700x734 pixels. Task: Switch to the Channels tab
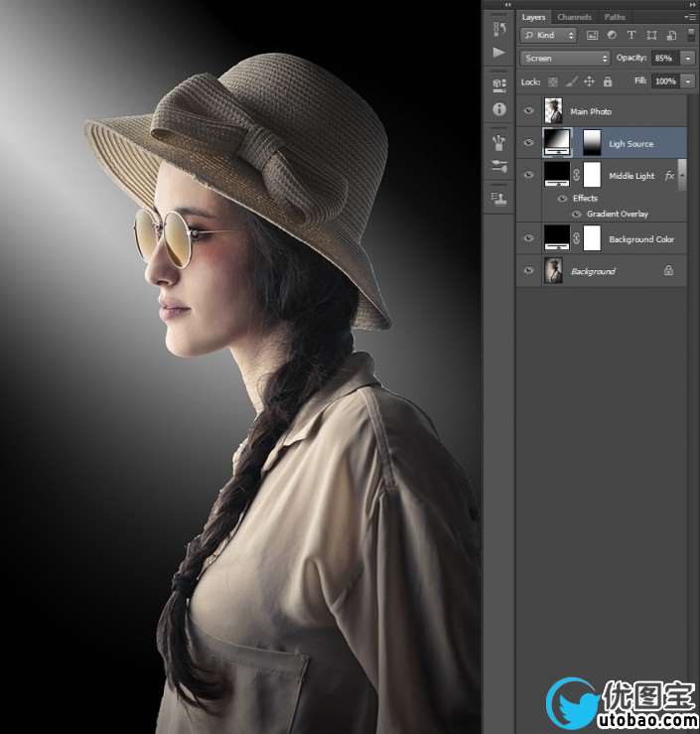(574, 17)
